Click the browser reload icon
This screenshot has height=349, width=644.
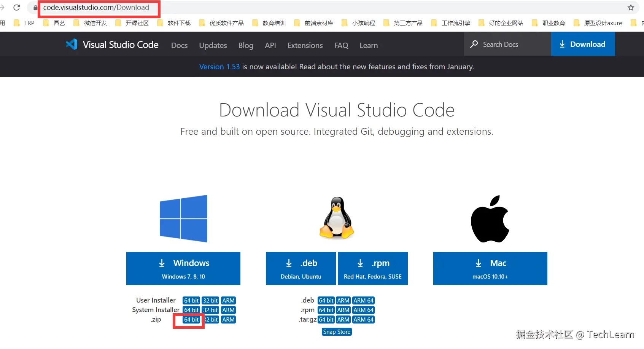pos(16,8)
